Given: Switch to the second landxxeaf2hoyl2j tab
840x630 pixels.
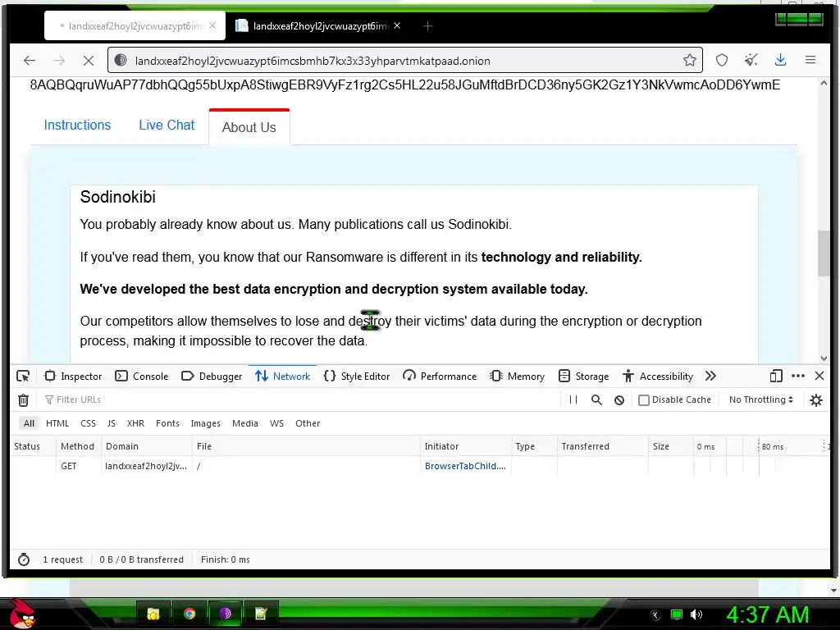Looking at the screenshot, I should point(319,25).
